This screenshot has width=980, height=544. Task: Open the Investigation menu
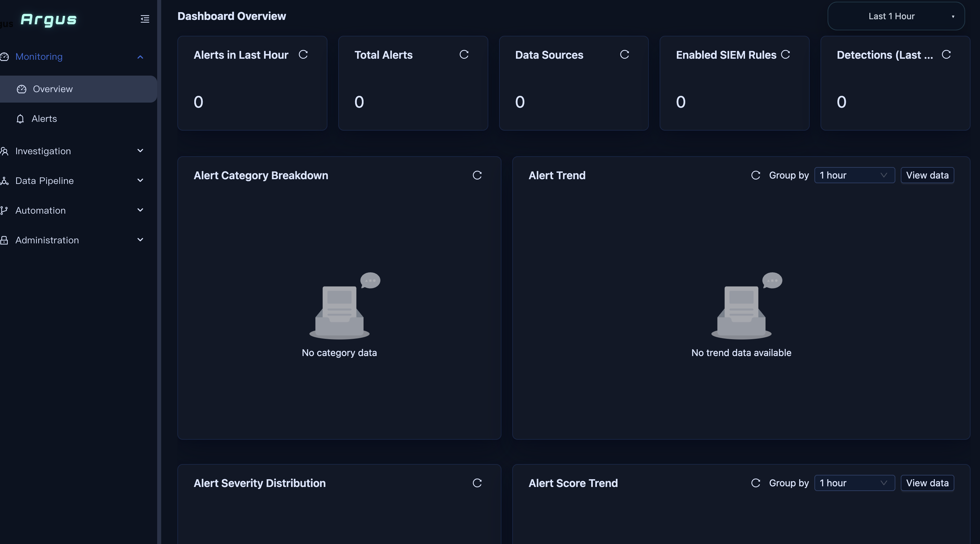pos(78,151)
